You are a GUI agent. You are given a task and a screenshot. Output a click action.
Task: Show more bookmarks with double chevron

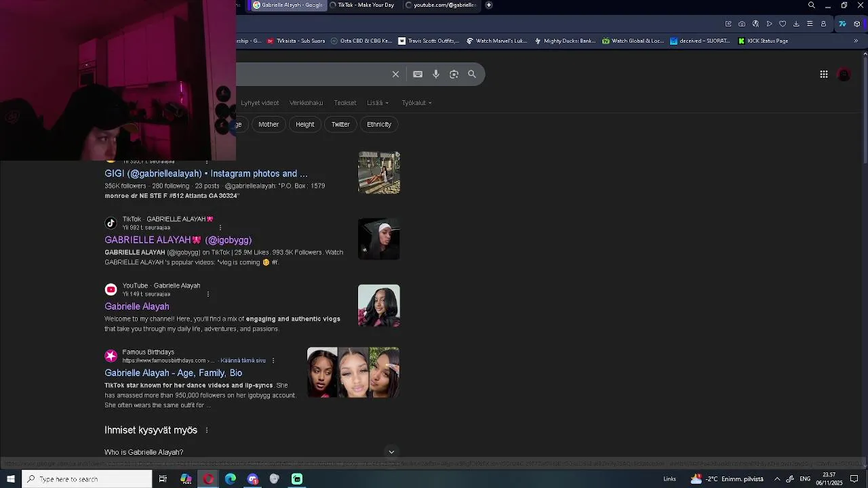click(x=856, y=41)
